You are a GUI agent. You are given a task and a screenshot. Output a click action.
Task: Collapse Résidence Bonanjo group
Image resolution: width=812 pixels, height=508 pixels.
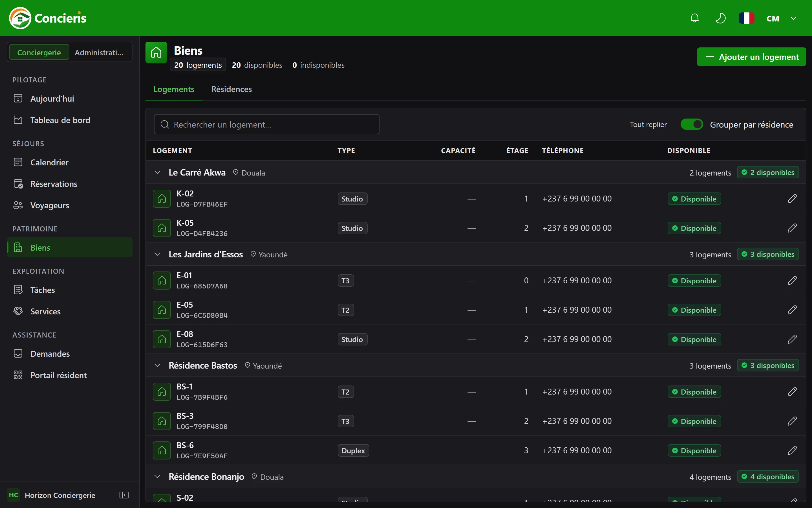coord(157,477)
